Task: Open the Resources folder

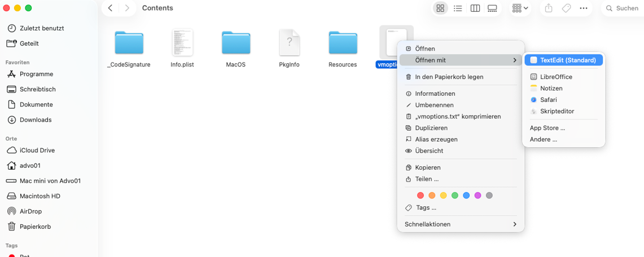Action: (x=343, y=44)
